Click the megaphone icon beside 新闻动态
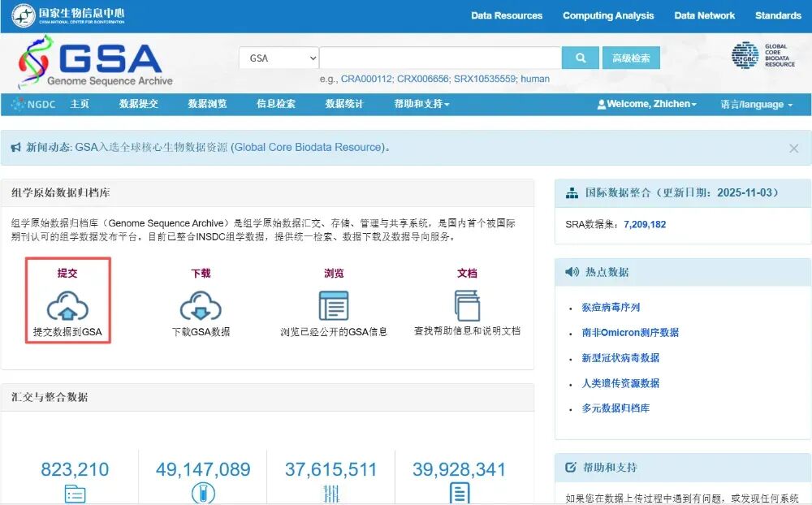 pyautogui.click(x=16, y=148)
